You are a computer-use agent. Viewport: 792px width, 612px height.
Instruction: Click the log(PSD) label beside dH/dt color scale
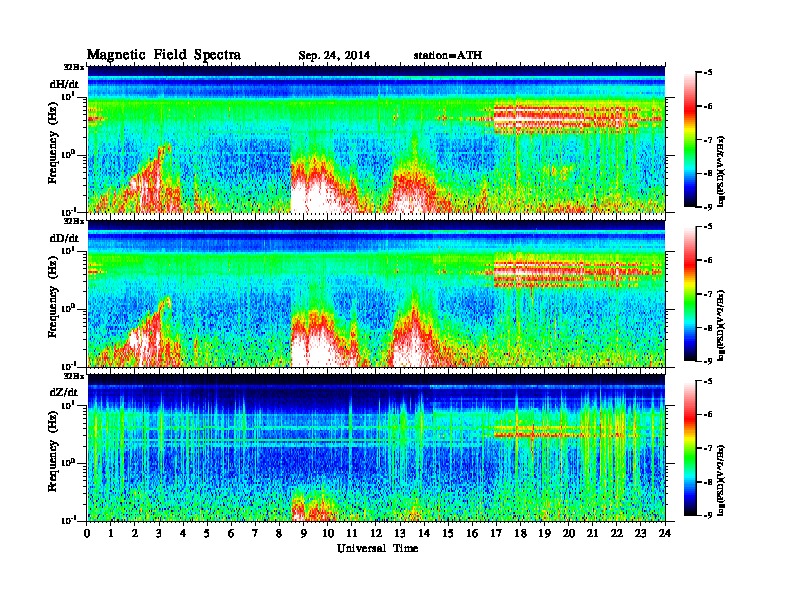click(x=722, y=171)
